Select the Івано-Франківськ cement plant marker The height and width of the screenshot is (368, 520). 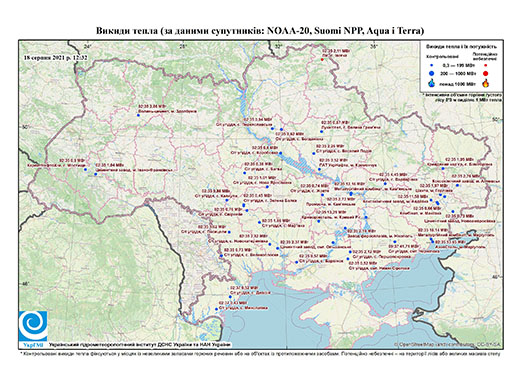click(95, 174)
